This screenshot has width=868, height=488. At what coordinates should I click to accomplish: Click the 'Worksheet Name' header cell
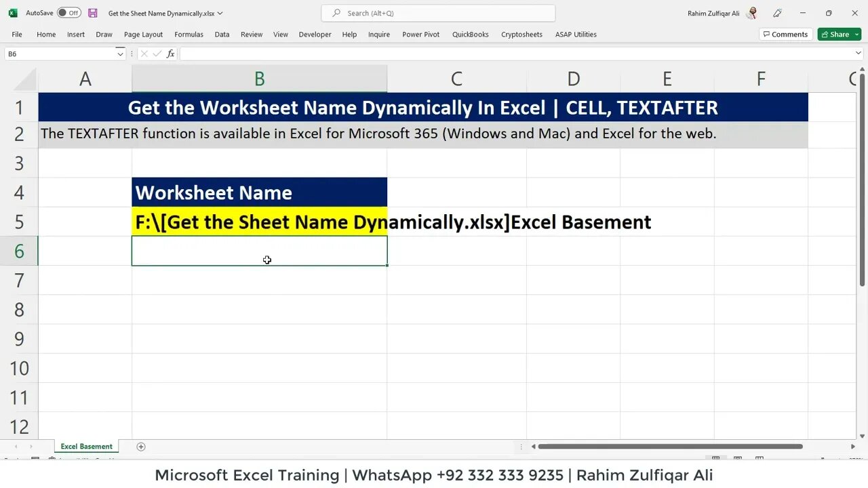pos(260,192)
